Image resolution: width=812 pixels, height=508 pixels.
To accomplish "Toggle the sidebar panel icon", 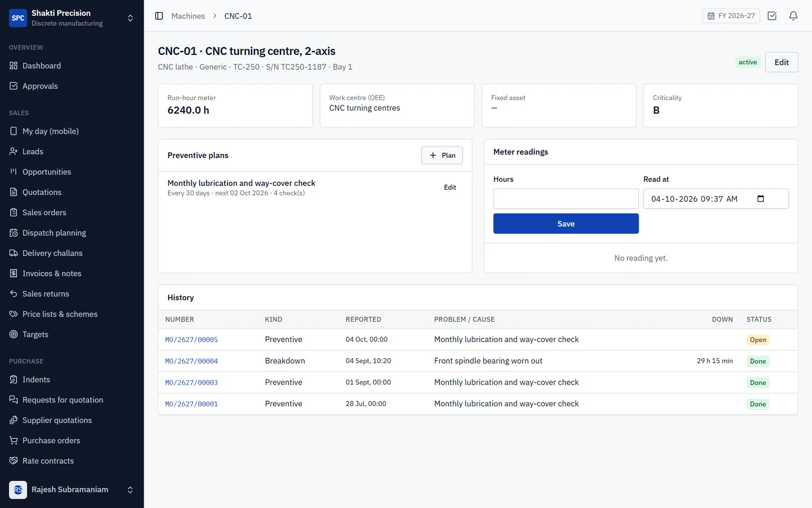I will [x=159, y=16].
